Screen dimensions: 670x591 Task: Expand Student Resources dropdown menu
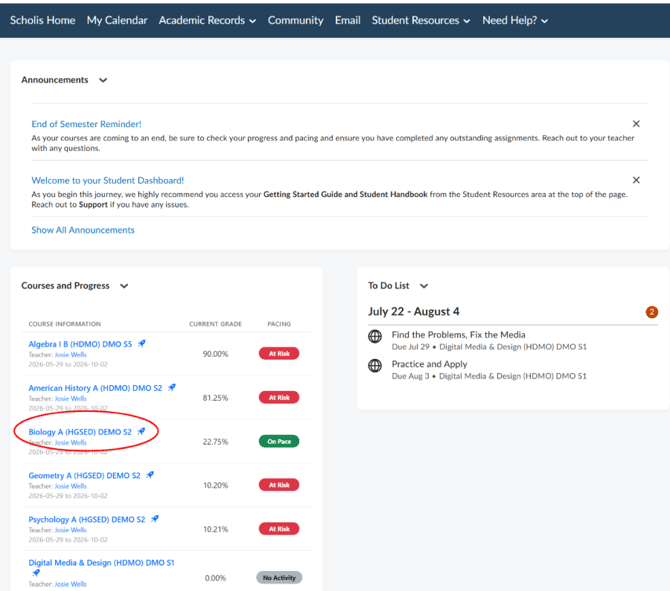click(421, 20)
